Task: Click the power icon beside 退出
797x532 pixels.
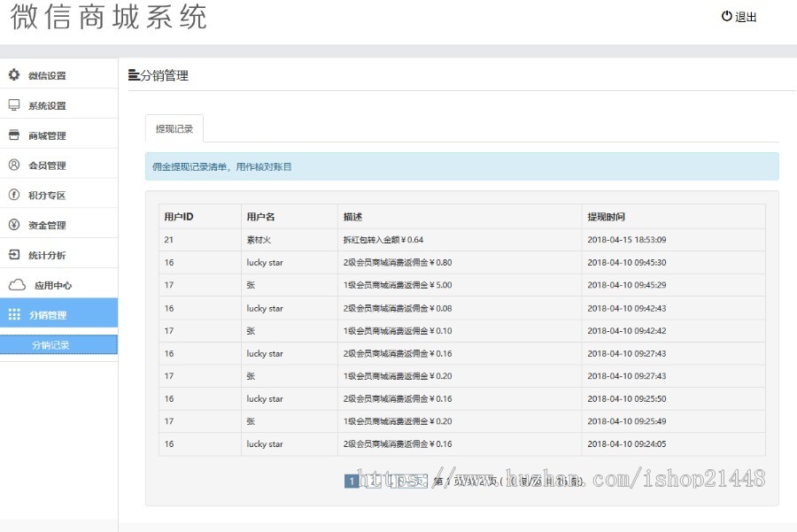Action: [727, 16]
